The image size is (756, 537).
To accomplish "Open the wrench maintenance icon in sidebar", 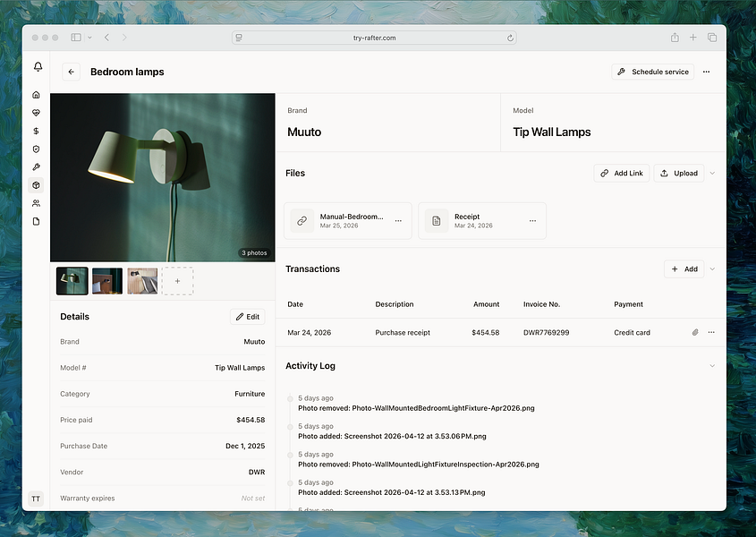I will [x=36, y=167].
